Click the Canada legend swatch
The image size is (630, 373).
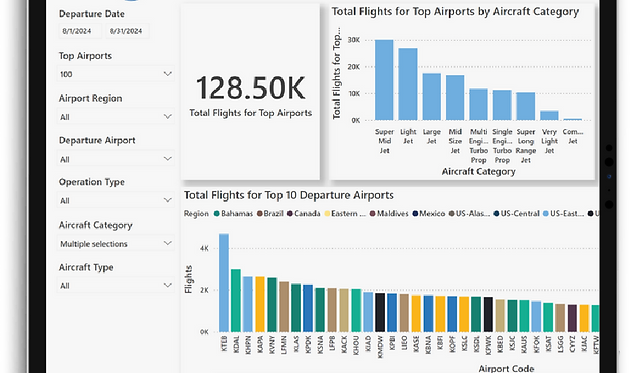pos(290,213)
